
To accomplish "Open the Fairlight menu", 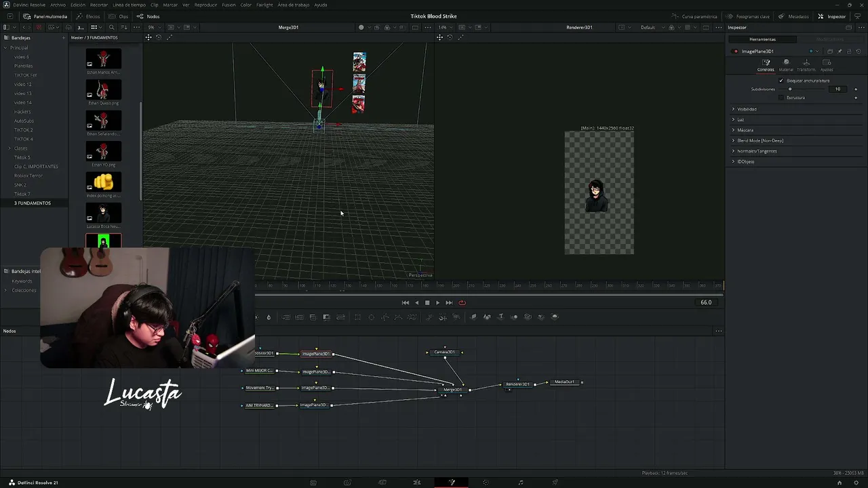I will 264,5.
